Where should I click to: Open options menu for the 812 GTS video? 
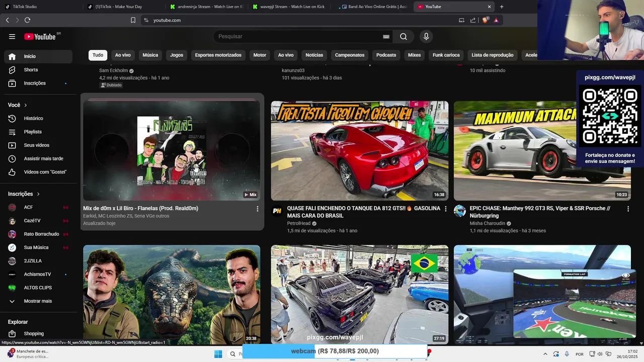[x=445, y=209]
